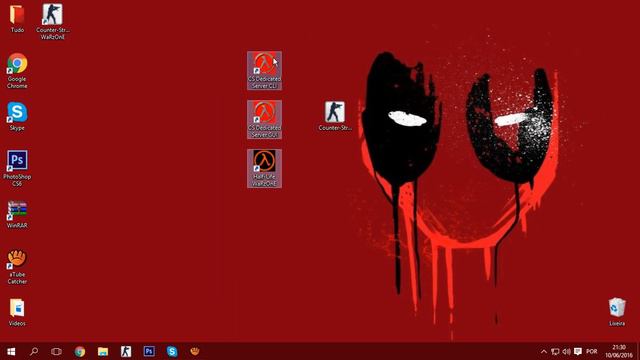Open taskbar search magnifier
Image resolution: width=640 pixels, height=360 pixels.
coord(34,351)
